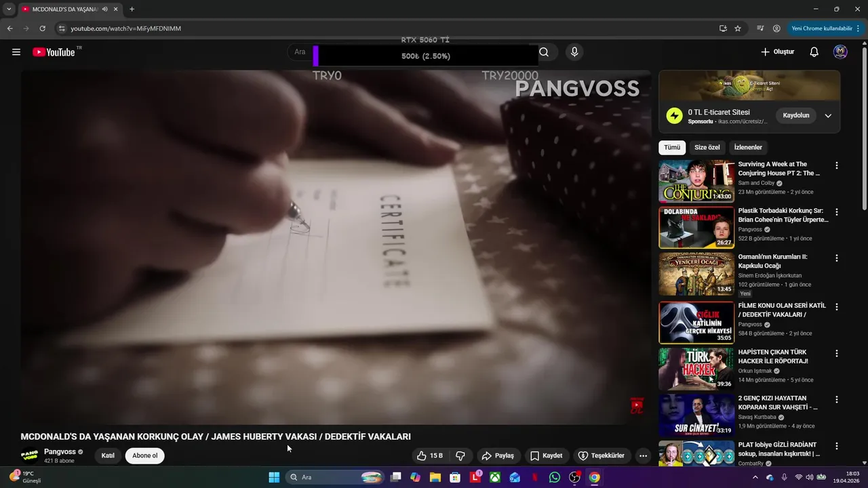Open the taskbar weather widget
Image resolution: width=868 pixels, height=488 pixels.
(26, 477)
